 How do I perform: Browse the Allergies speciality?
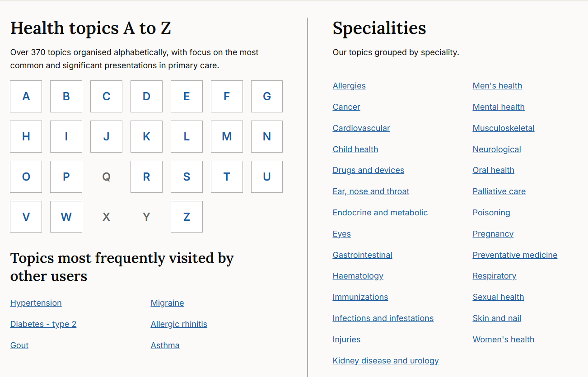349,85
